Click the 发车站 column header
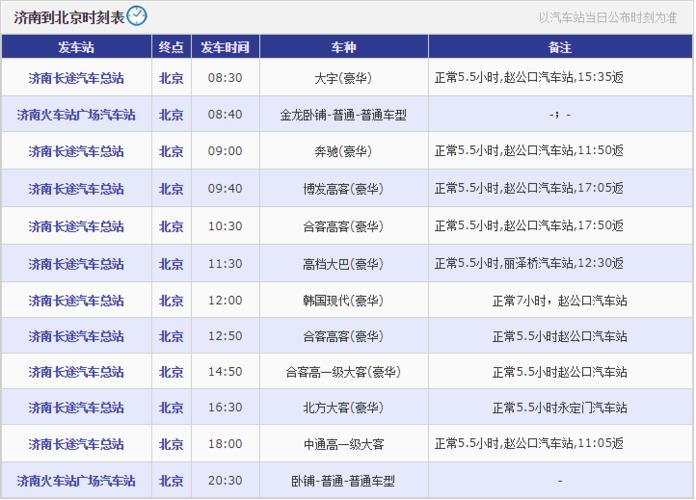This screenshot has width=696, height=500. 76,47
